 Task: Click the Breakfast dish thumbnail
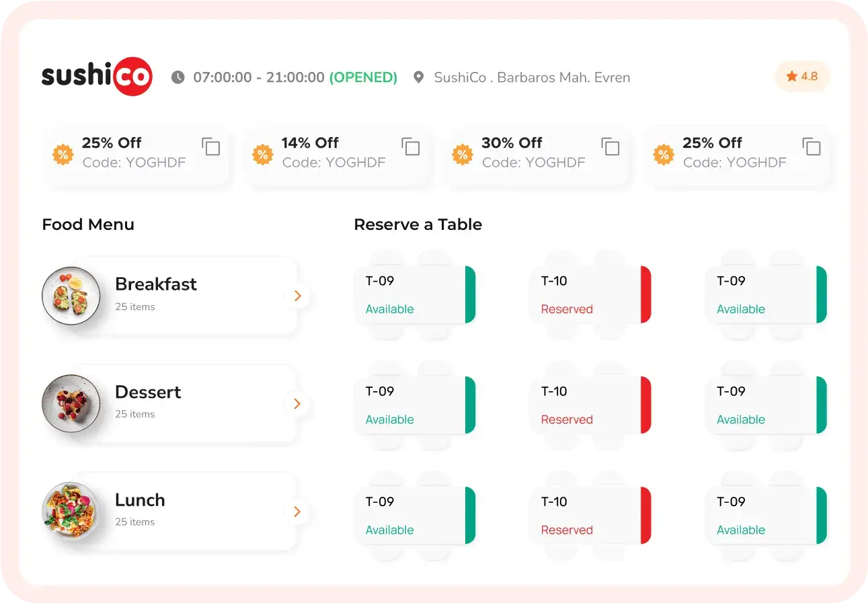[71, 296]
